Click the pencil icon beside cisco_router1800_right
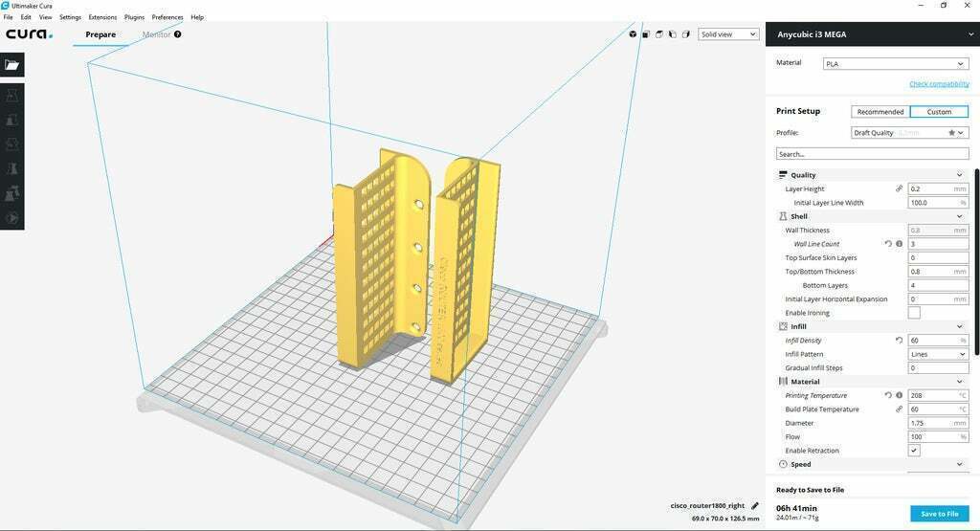This screenshot has height=531, width=980. pyautogui.click(x=755, y=505)
